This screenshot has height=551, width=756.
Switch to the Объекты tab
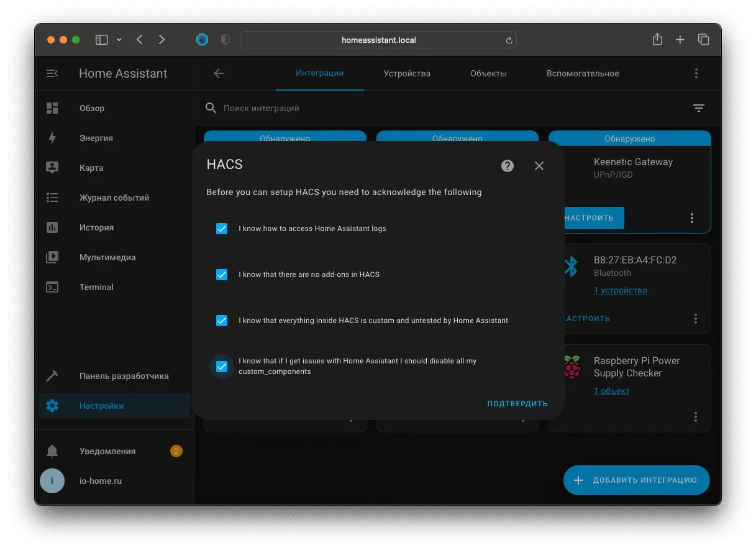[x=488, y=73]
